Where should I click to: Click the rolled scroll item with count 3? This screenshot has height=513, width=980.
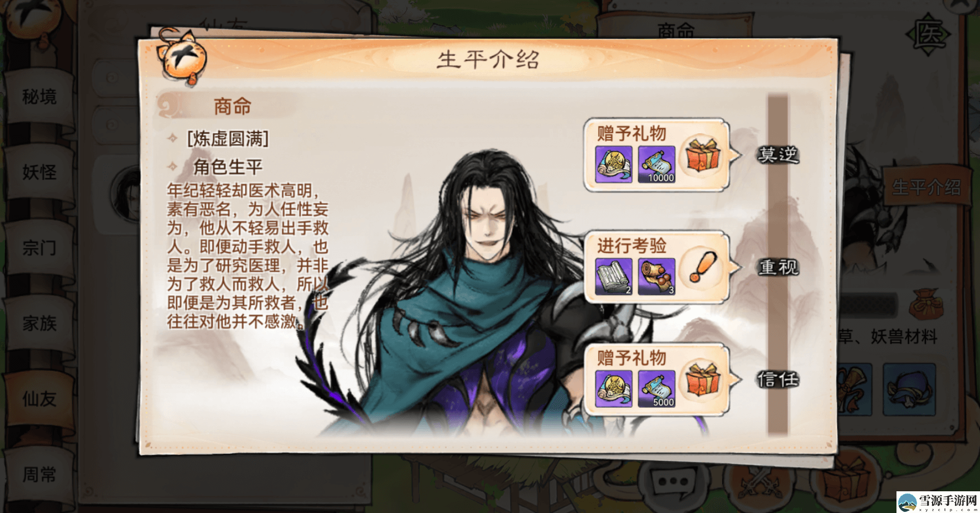click(x=657, y=276)
